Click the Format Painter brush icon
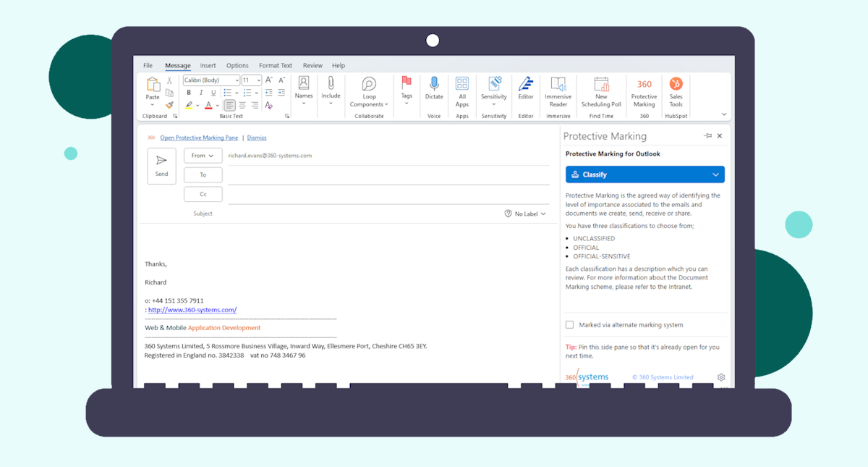 [x=169, y=105]
